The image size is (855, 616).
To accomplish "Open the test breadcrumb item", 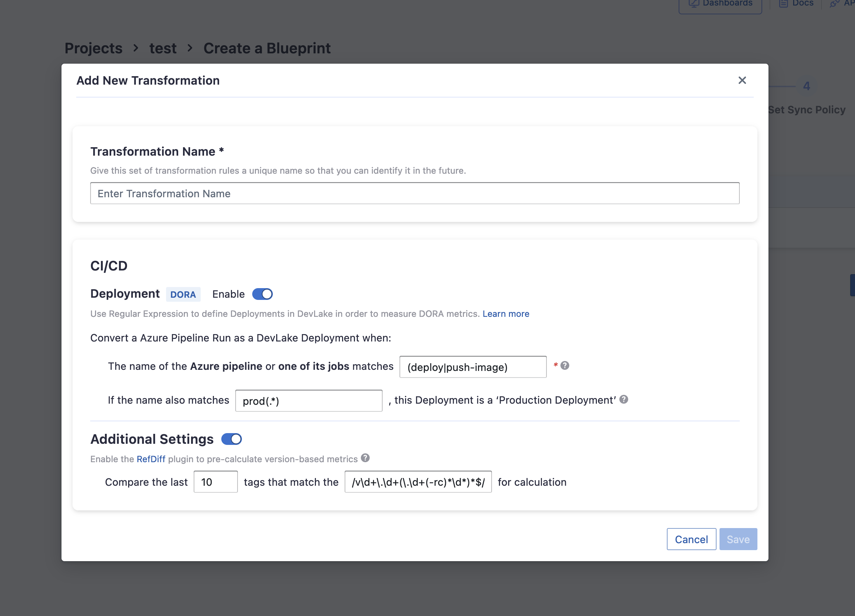I will click(x=162, y=48).
